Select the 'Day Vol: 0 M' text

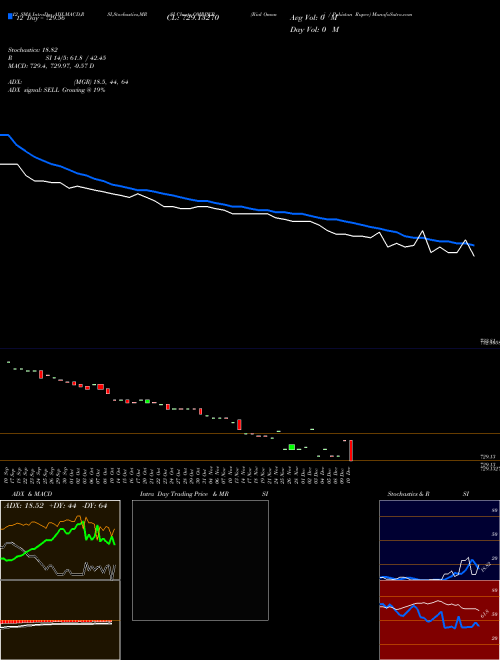[x=314, y=30]
